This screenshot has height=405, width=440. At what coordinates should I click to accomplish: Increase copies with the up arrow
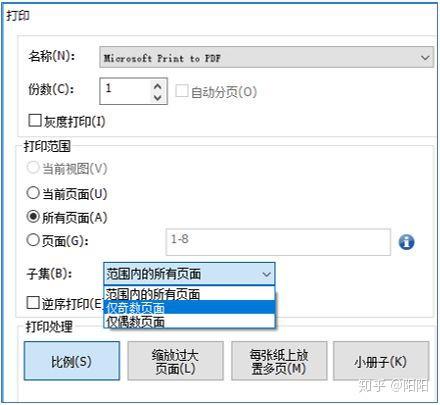coord(158,86)
